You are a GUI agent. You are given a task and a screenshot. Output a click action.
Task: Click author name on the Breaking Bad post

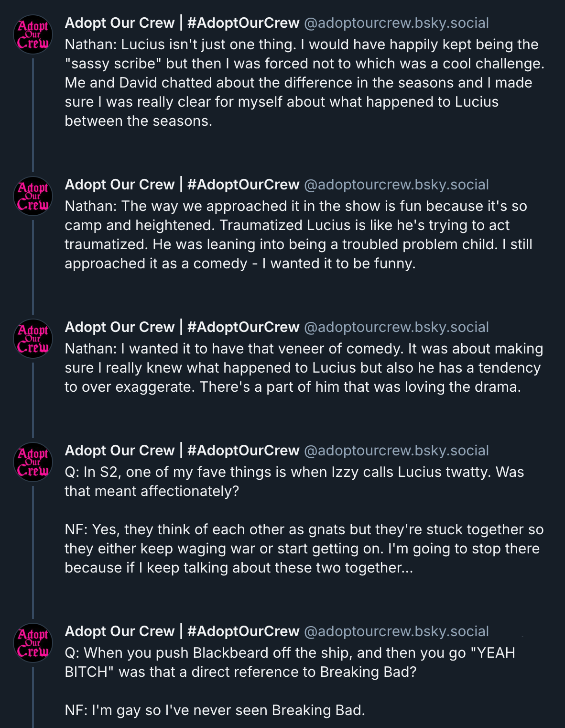coord(182,631)
